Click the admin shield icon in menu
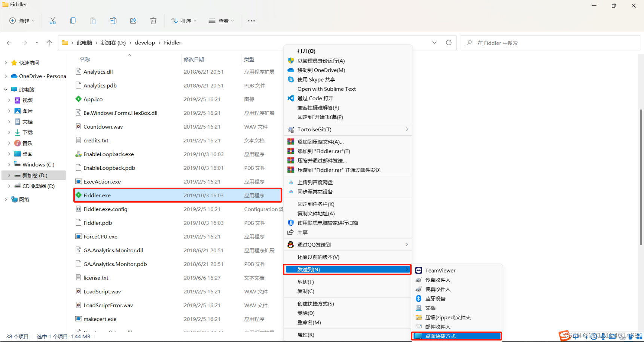644x342 pixels. [291, 61]
